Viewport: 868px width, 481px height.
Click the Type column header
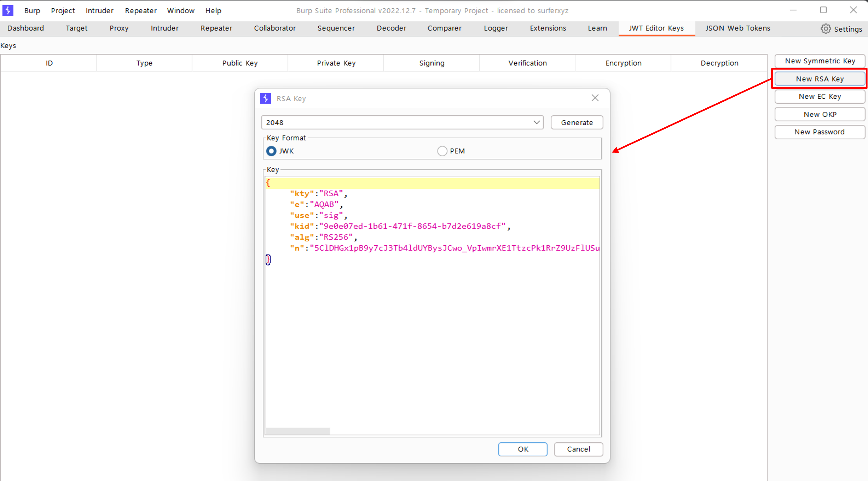pyautogui.click(x=144, y=63)
